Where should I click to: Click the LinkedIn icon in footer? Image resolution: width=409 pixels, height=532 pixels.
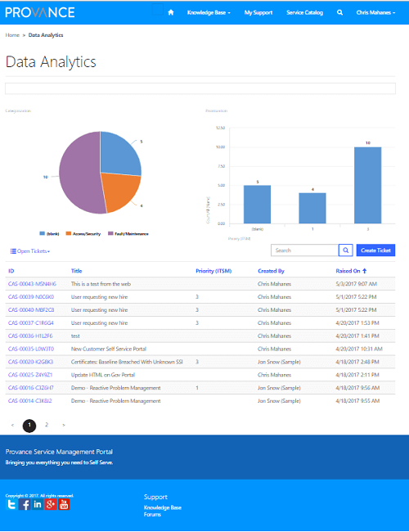[38, 504]
